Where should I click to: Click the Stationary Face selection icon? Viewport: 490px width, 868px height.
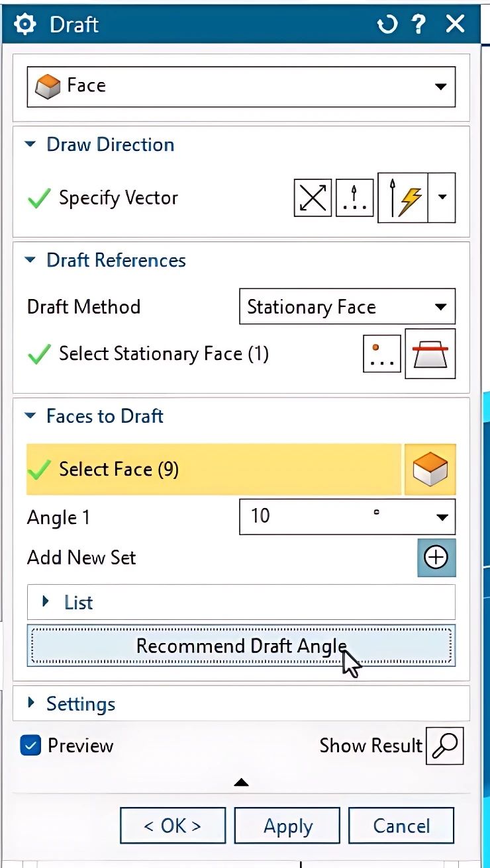pyautogui.click(x=430, y=354)
